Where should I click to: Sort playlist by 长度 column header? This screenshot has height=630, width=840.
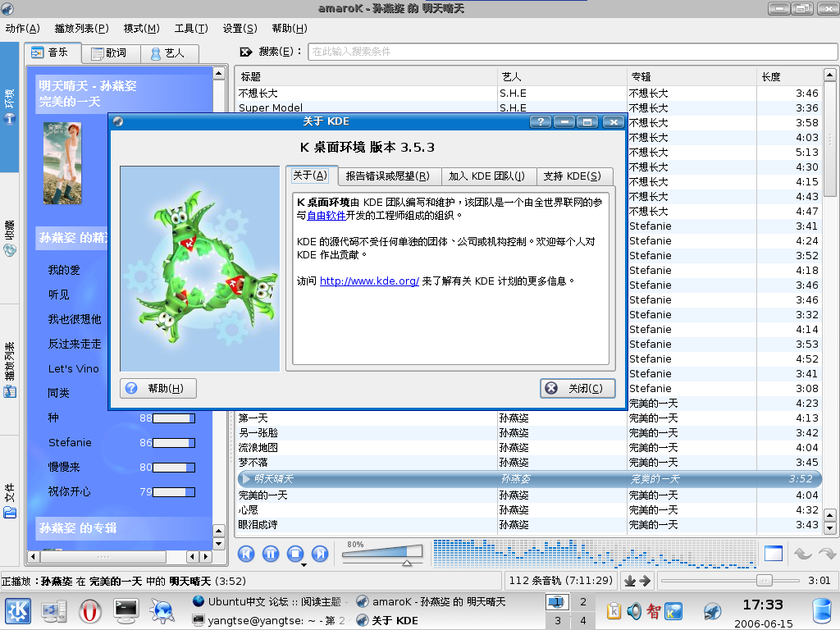[789, 76]
